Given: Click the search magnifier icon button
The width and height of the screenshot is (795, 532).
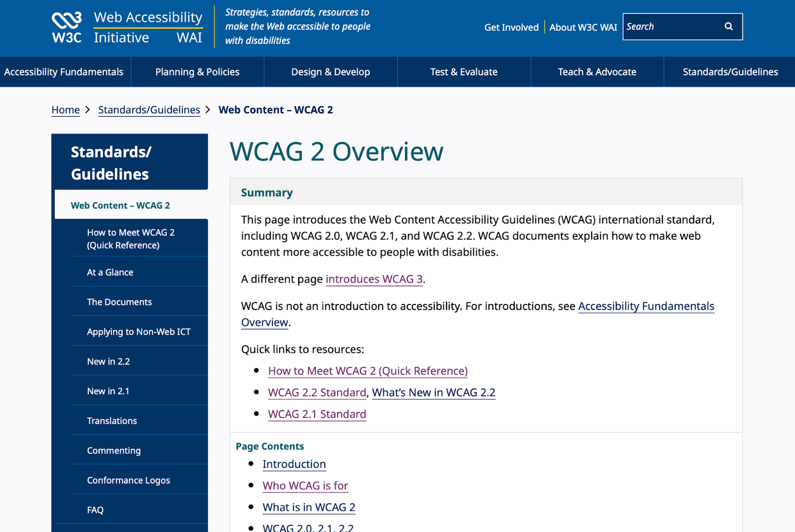Looking at the screenshot, I should 728,27.
